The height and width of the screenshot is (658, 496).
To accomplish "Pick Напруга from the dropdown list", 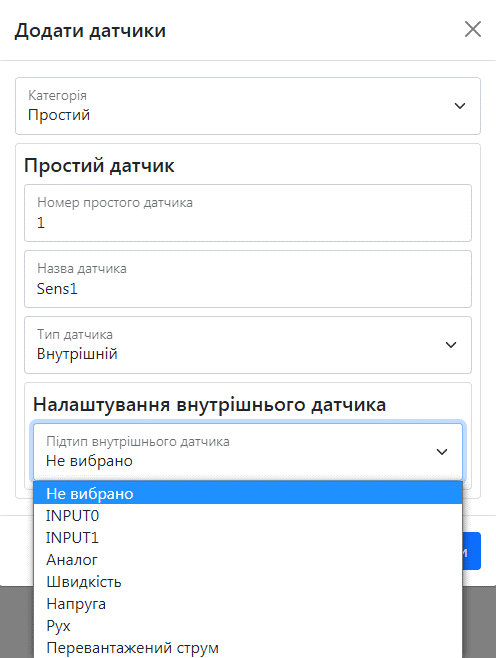I will coord(248,603).
